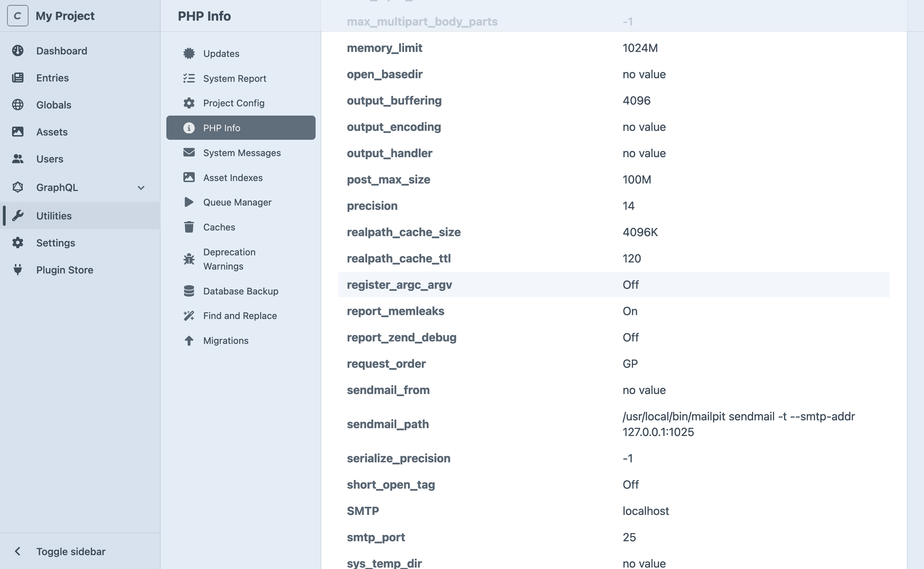Expand the GraphQL submenu chevron
The image size is (924, 569).
coord(141,187)
